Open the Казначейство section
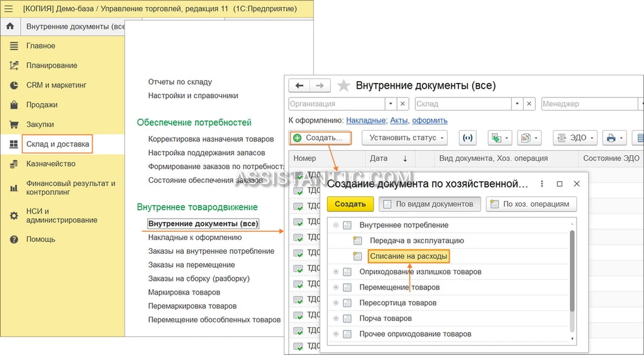 [51, 164]
